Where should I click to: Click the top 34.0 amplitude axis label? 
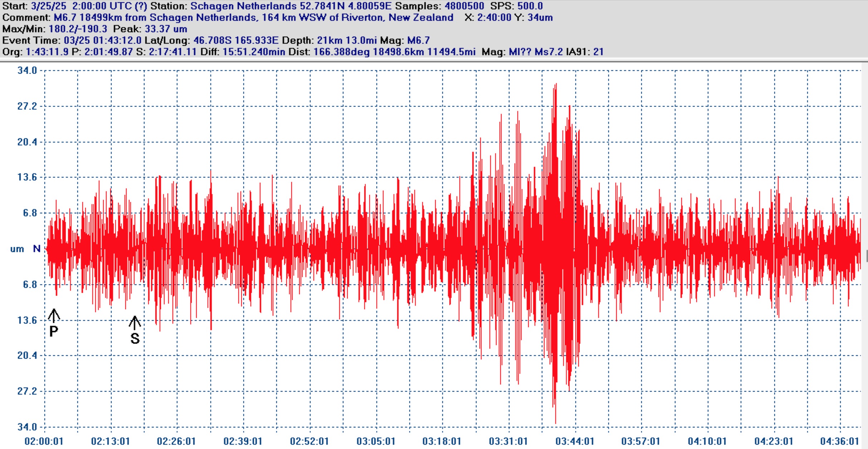(27, 71)
